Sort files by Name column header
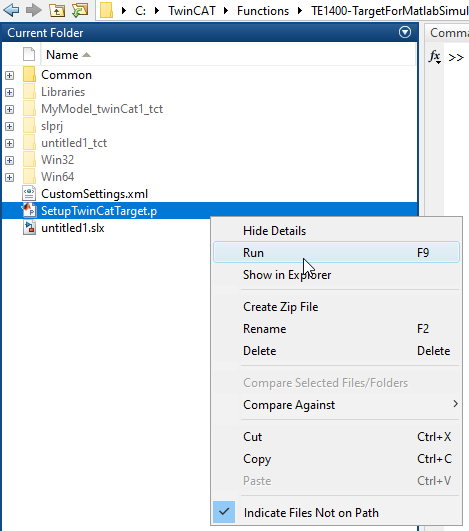 [x=68, y=55]
